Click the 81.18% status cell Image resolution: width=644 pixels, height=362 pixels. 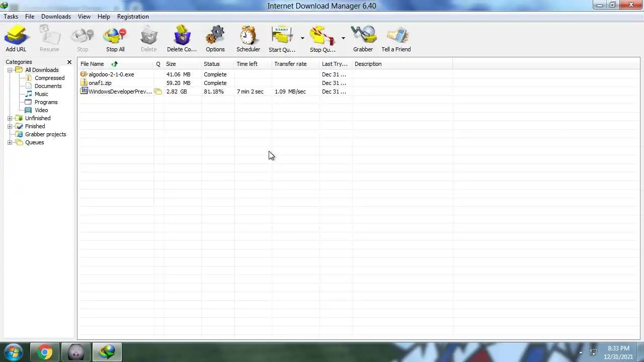[214, 92]
